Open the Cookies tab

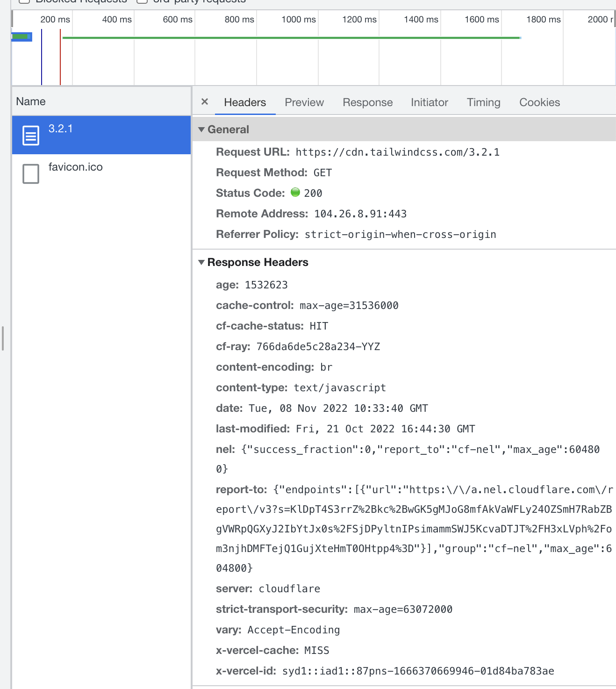click(539, 102)
